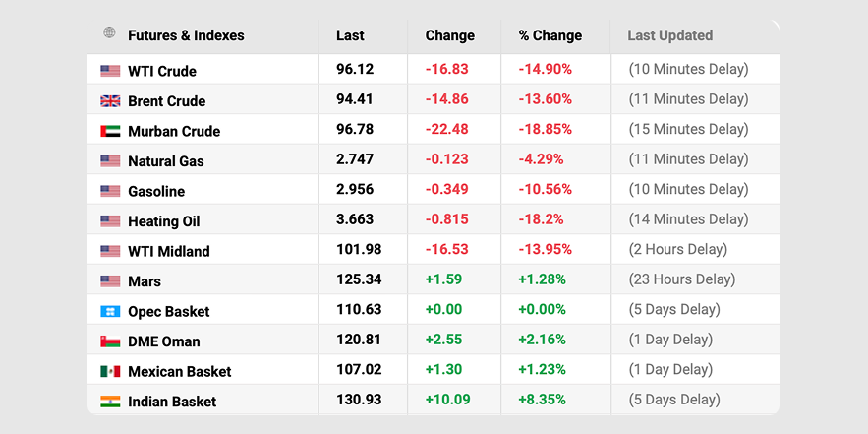868x434 pixels.
Task: Click the US flag beside WTI Crude
Action: pyautogui.click(x=110, y=71)
